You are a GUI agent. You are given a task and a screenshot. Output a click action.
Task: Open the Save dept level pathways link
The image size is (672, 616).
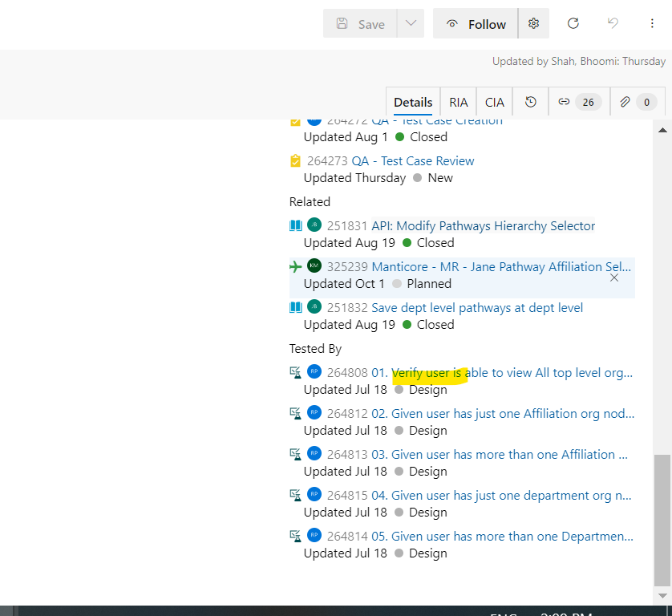click(477, 307)
